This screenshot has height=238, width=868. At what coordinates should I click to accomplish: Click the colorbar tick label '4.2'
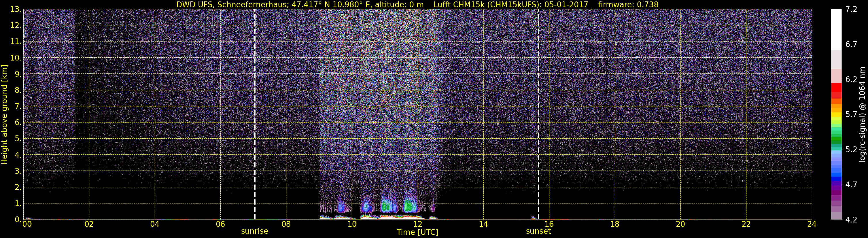click(x=851, y=220)
